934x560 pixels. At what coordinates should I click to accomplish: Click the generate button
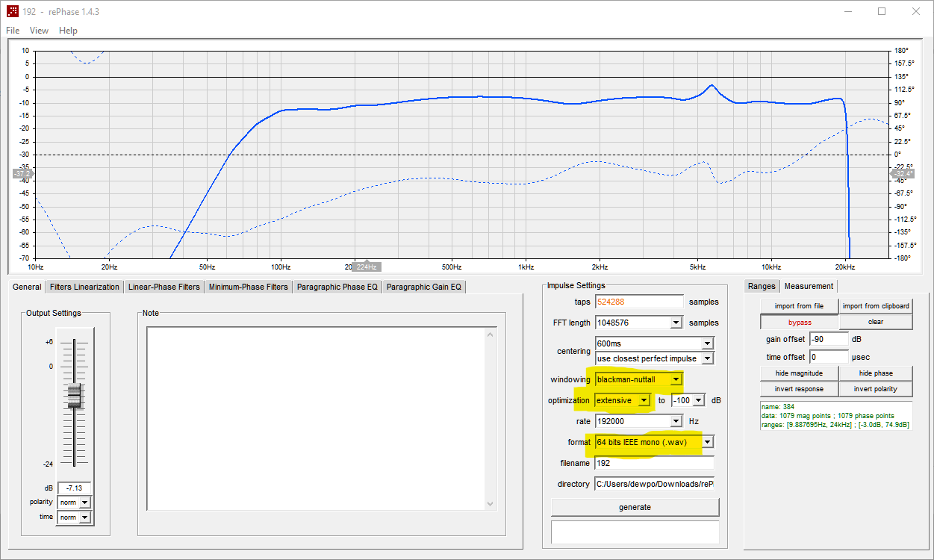coord(635,507)
